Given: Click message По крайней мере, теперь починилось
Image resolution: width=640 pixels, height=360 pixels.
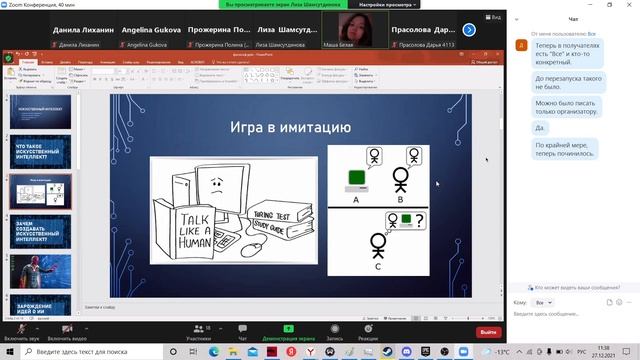Looking at the screenshot, I should tap(564, 149).
